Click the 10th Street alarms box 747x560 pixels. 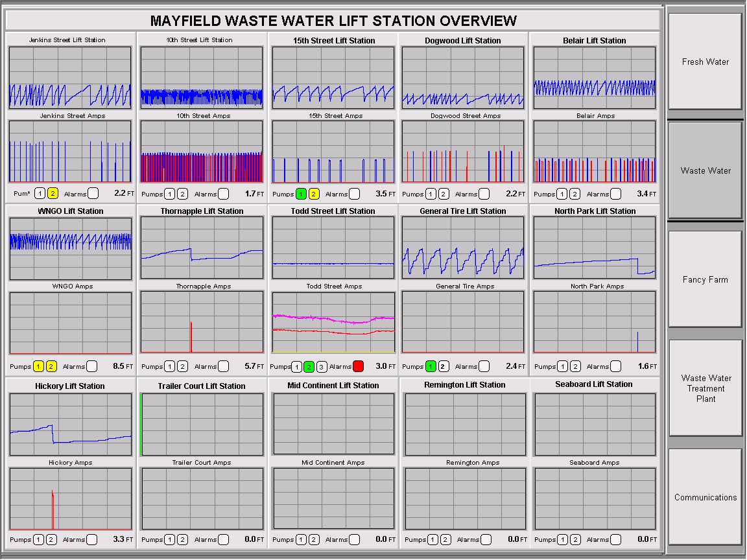point(224,193)
